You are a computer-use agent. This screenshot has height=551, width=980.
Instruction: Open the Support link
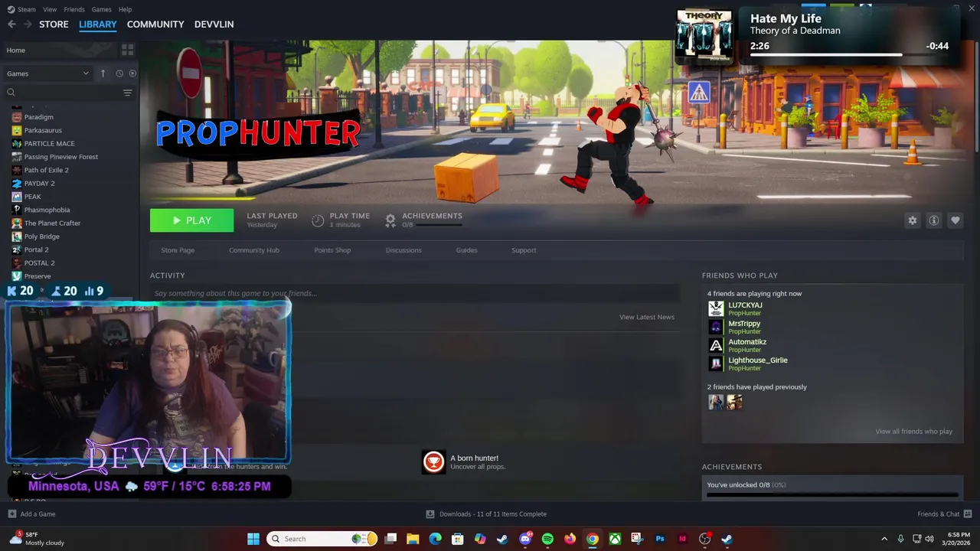pyautogui.click(x=524, y=250)
